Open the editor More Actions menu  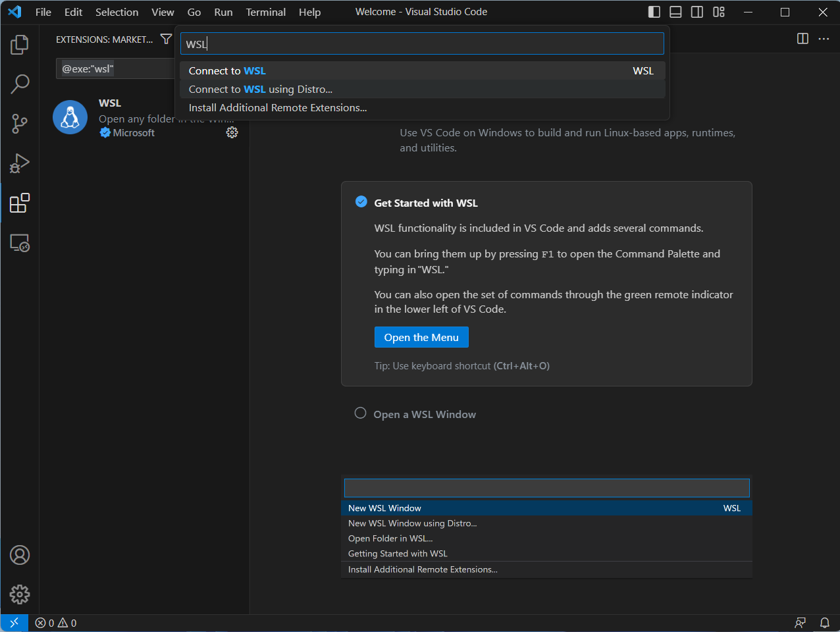pyautogui.click(x=824, y=39)
